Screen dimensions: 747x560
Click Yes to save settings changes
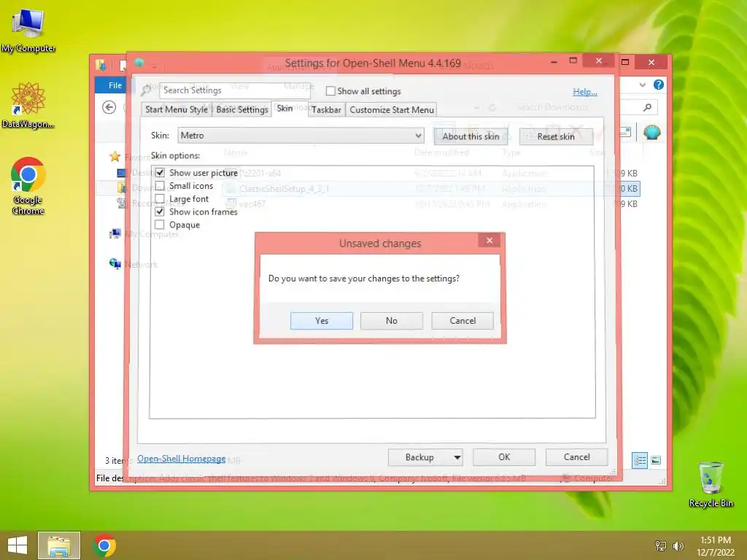pos(322,321)
